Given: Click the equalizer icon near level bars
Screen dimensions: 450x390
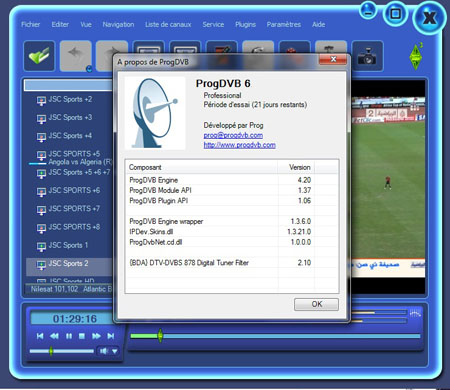Looking at the screenshot, I should 415,314.
